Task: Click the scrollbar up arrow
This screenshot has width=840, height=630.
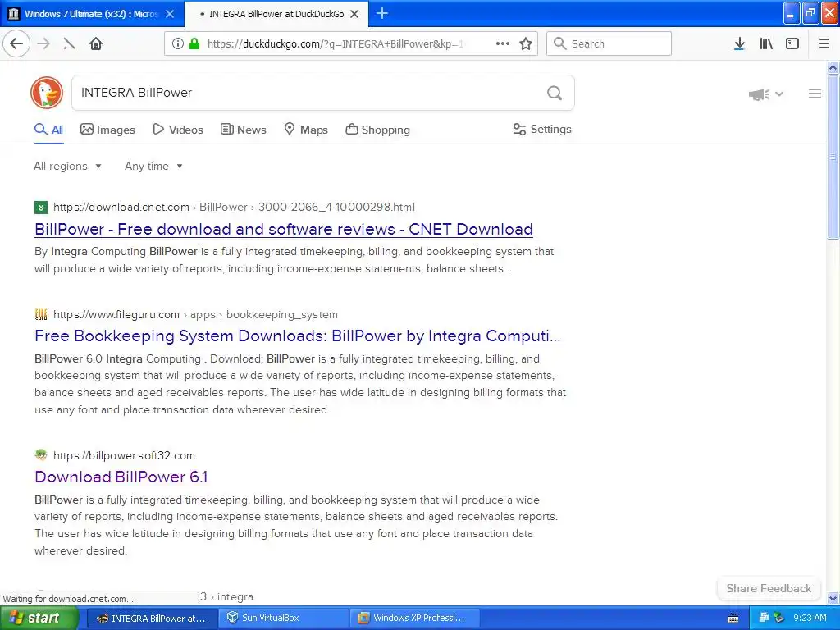Action: [x=833, y=67]
